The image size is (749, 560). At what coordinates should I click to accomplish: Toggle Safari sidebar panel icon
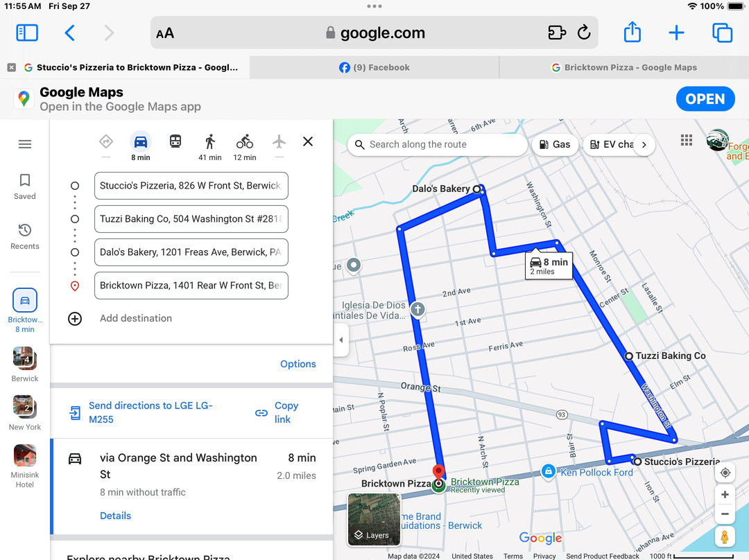coord(27,33)
